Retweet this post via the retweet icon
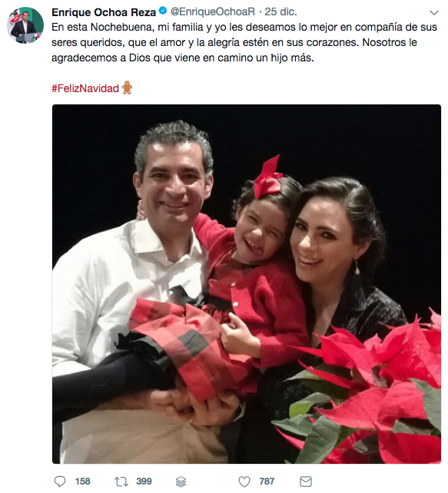Screen dimensions: 448x493 pyautogui.click(x=121, y=481)
